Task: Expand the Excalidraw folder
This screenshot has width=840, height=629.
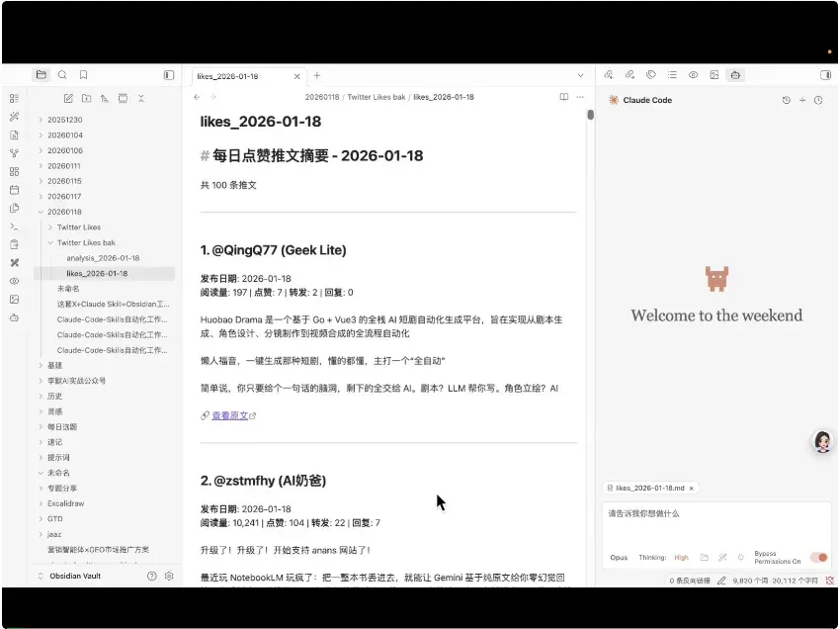Action: (41, 503)
